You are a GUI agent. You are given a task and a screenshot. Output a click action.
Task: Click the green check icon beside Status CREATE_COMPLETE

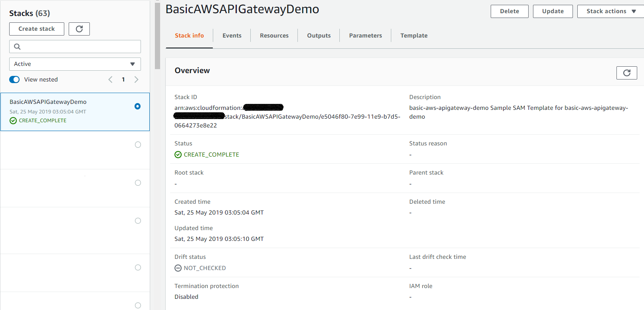click(x=178, y=155)
